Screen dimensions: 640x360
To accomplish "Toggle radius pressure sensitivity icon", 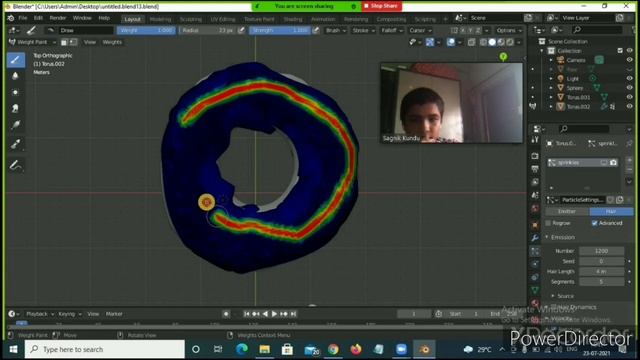I will pyautogui.click(x=241, y=30).
